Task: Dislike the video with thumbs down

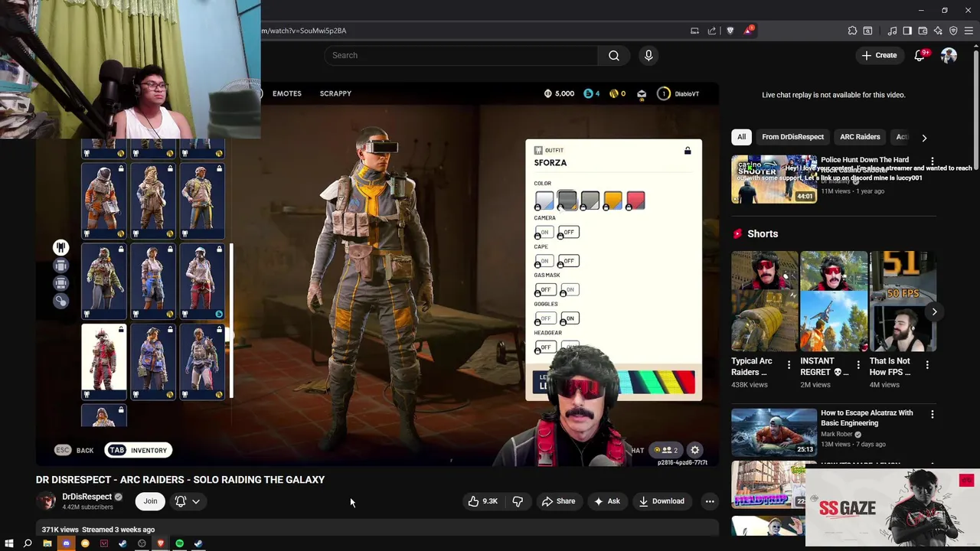Action: click(518, 501)
